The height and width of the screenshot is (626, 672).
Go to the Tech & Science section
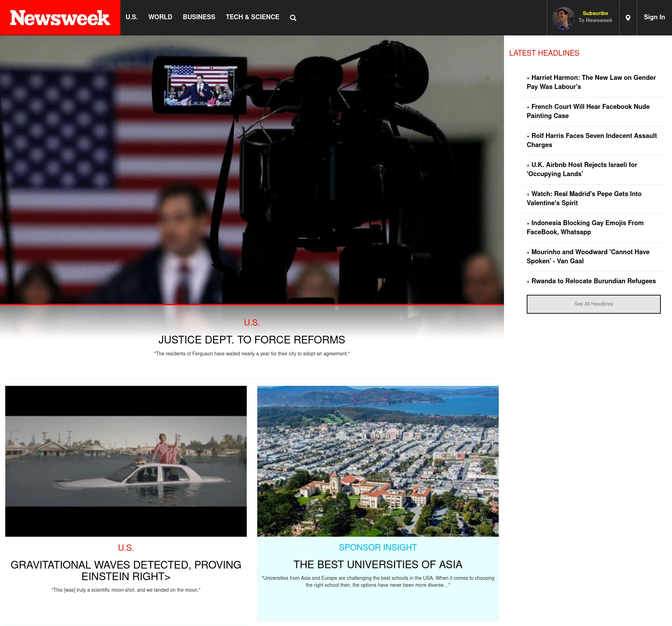(252, 17)
